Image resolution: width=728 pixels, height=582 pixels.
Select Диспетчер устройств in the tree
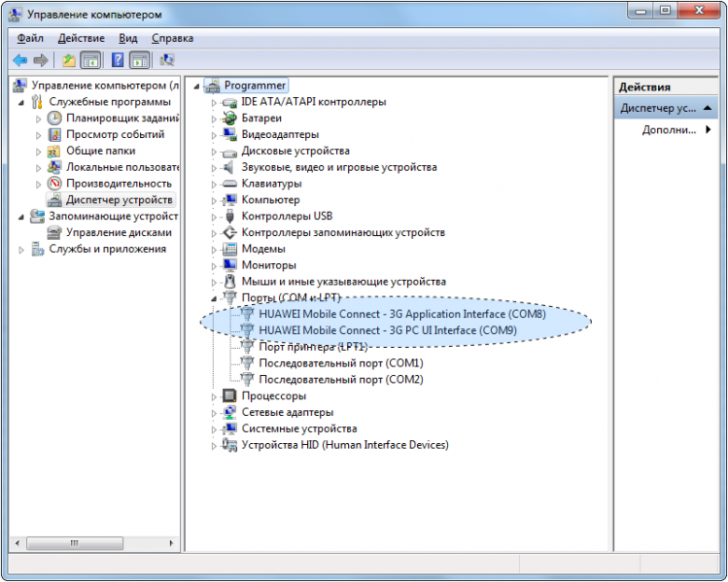click(x=119, y=199)
